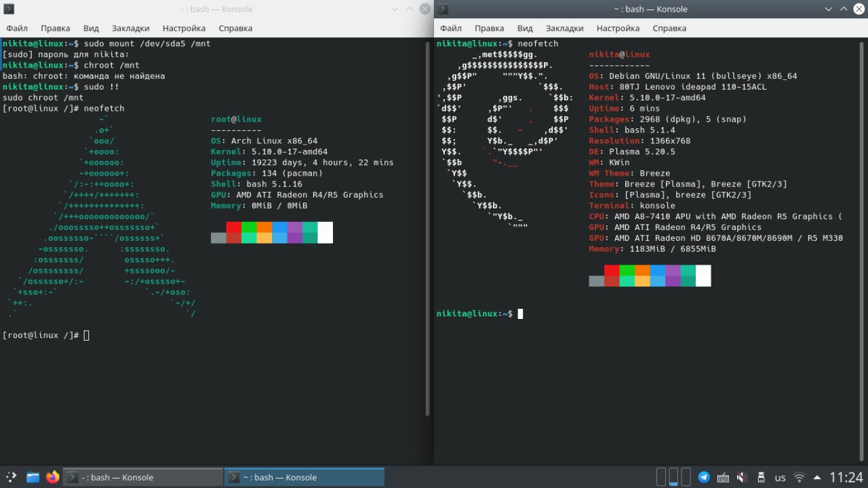
Task: Click the 'Packages: 134 (pacman)' line
Action: pos(267,174)
